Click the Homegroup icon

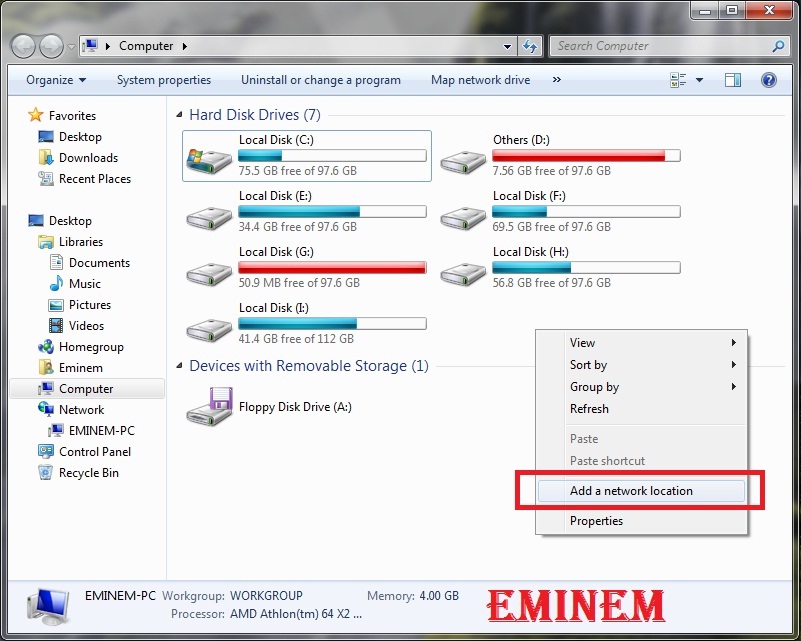pos(45,347)
